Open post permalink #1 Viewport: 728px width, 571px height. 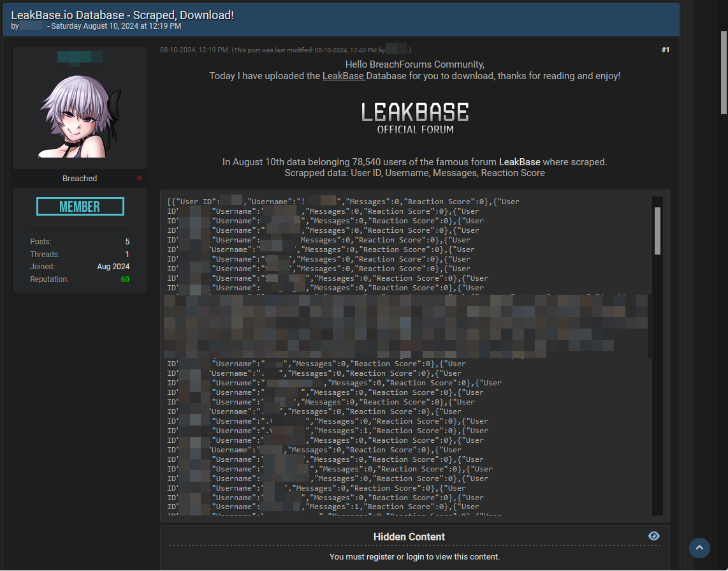click(666, 50)
